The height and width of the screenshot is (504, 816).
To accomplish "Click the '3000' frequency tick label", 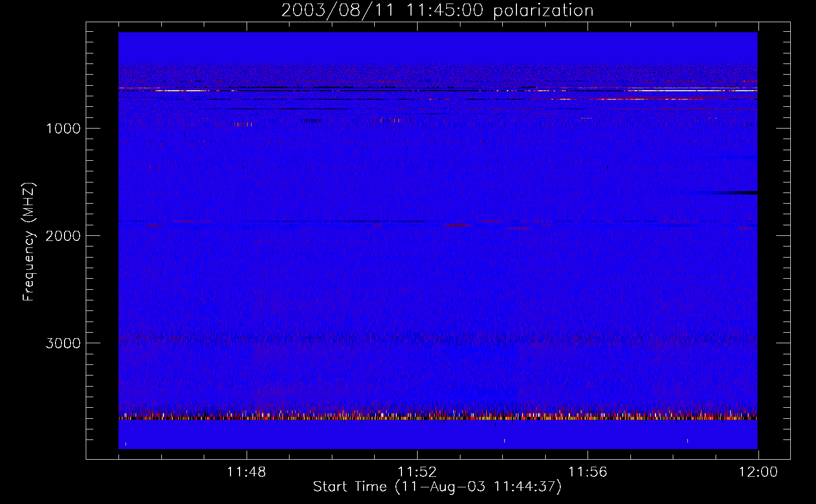I will 63,343.
